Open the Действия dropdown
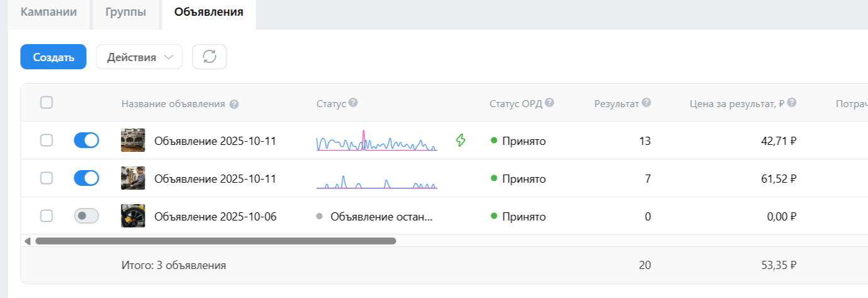 139,57
